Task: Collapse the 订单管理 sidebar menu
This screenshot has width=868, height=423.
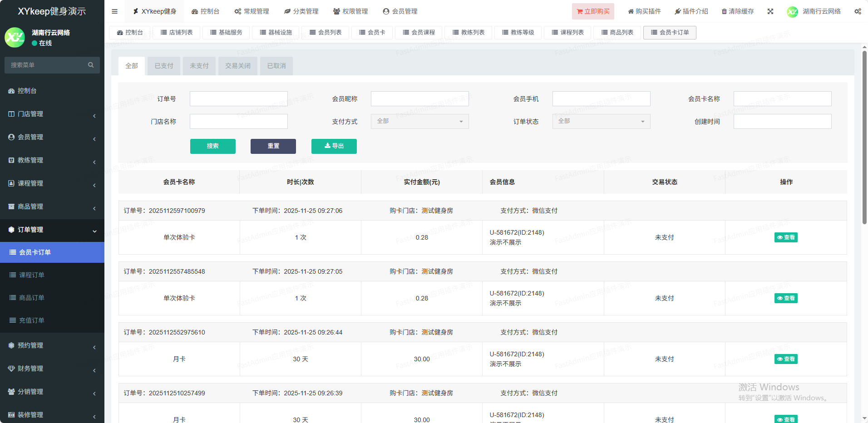Action: [52, 230]
